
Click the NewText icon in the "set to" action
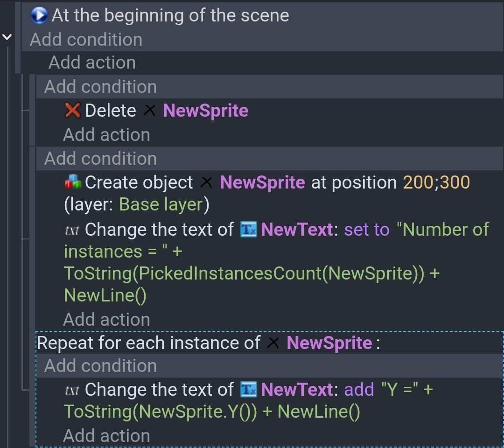point(248,230)
